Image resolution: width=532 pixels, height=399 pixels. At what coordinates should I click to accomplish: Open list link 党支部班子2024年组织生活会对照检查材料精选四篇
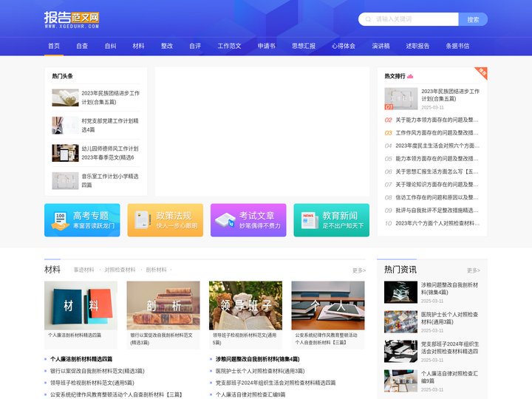[x=276, y=383]
